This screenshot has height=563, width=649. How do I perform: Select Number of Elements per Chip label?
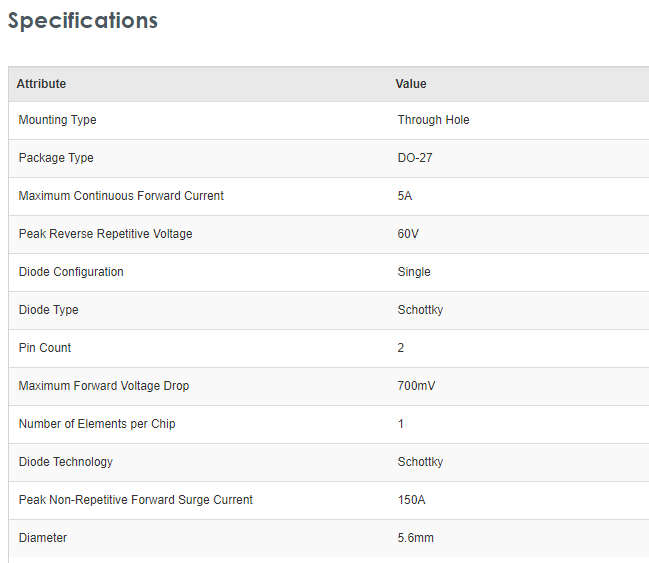[x=97, y=424]
